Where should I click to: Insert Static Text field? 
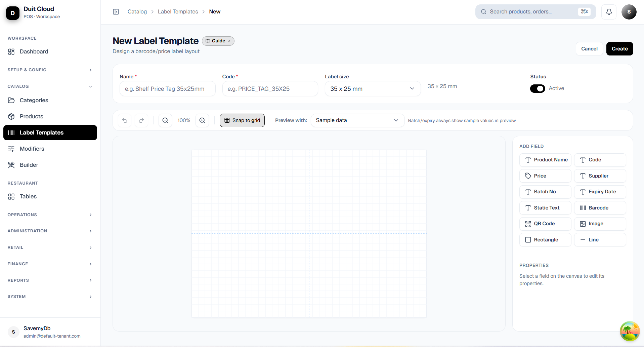(545, 208)
